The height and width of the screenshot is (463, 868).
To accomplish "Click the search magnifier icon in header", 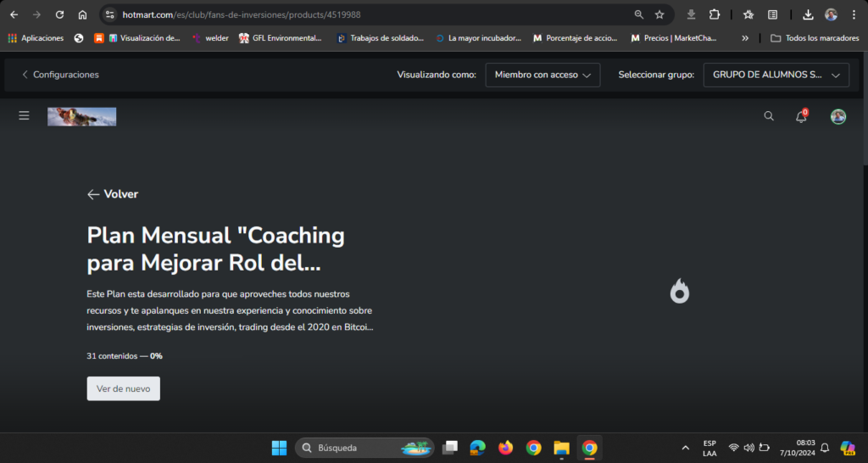I will (x=769, y=117).
